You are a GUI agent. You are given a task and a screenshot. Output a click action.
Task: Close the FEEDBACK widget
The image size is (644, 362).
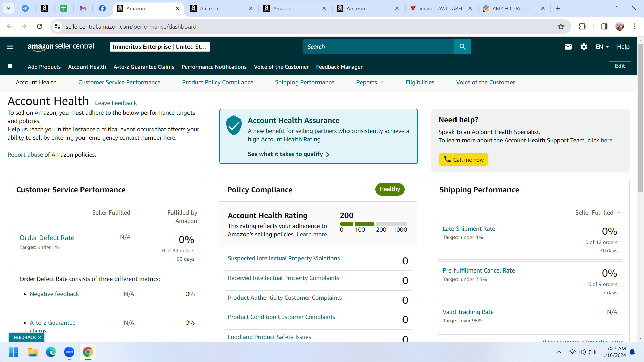click(x=40, y=337)
